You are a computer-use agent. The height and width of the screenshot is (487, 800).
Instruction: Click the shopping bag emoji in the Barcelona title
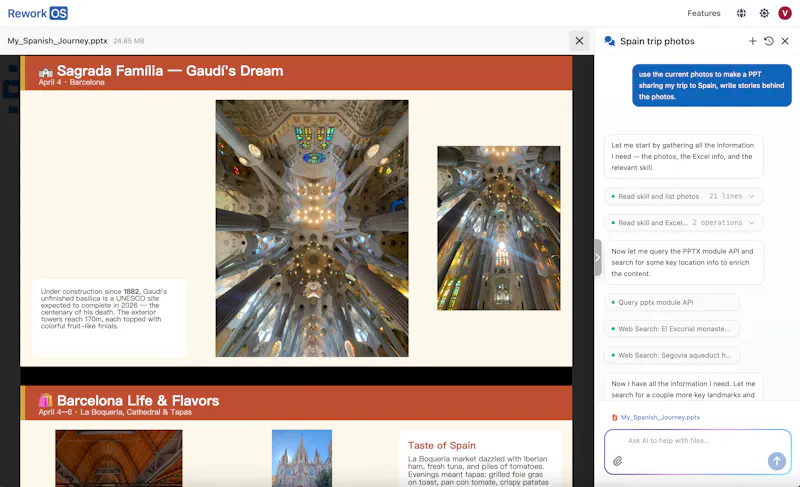[45, 401]
